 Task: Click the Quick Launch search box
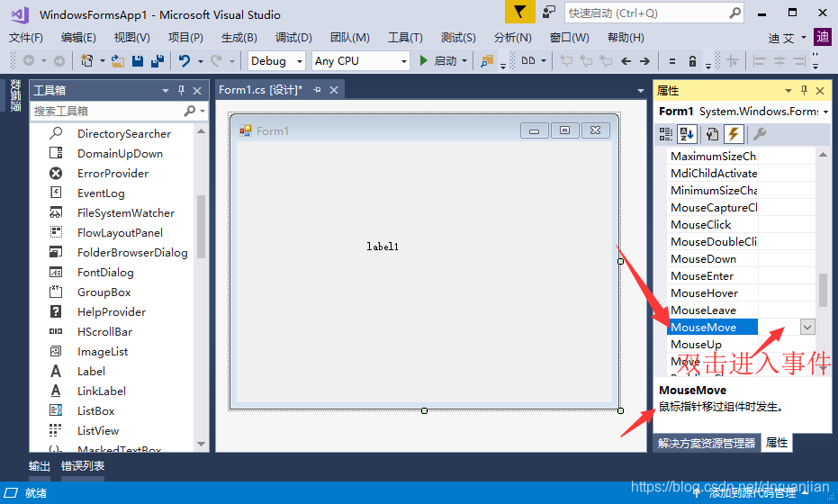(653, 13)
